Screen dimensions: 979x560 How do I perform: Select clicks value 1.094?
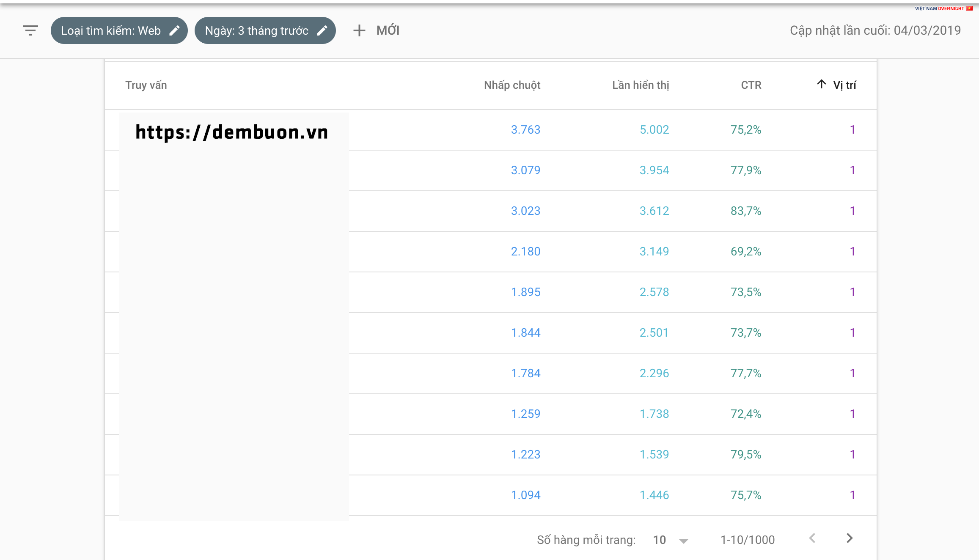(525, 495)
